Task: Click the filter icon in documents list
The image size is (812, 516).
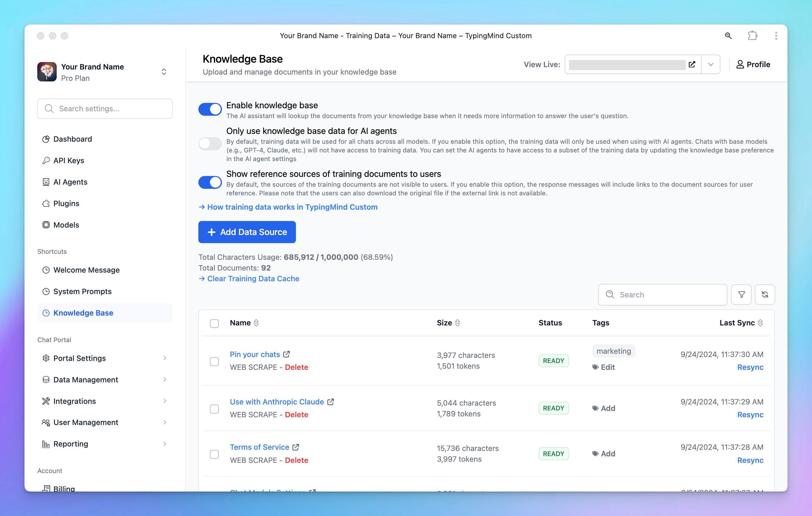Action: pos(742,294)
